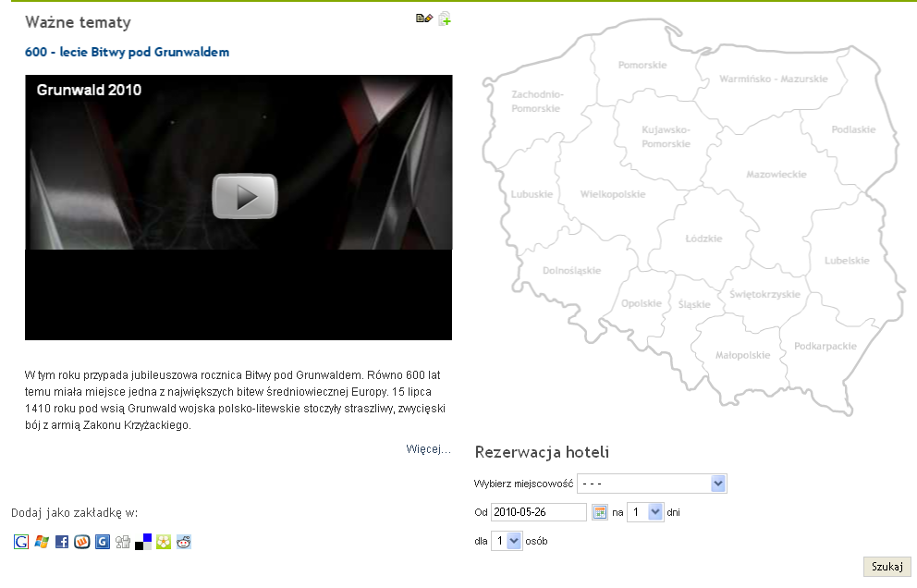Open the number of persons dropdown
This screenshot has width=917, height=588.
click(x=507, y=541)
